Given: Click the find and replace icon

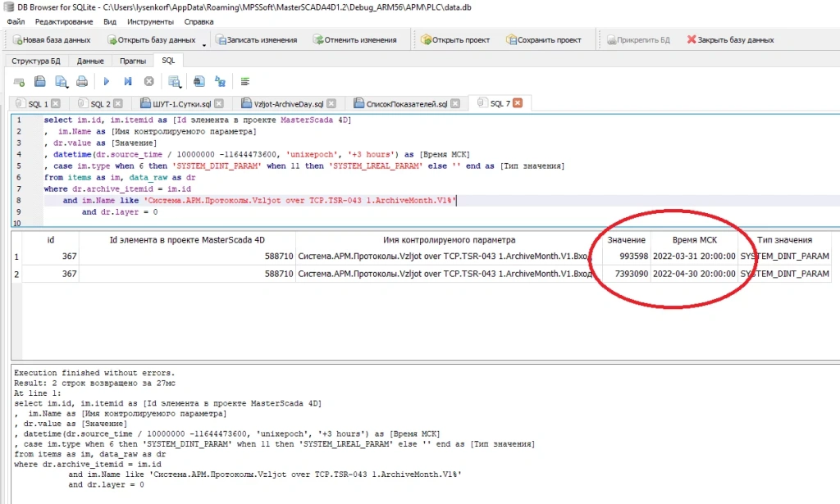Looking at the screenshot, I should click(219, 81).
